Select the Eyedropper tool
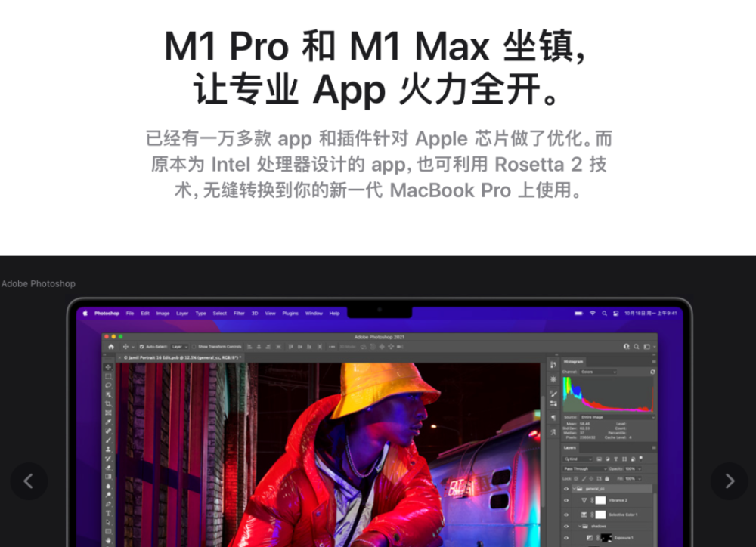Screen dimensions: 756x547 [x=108, y=422]
